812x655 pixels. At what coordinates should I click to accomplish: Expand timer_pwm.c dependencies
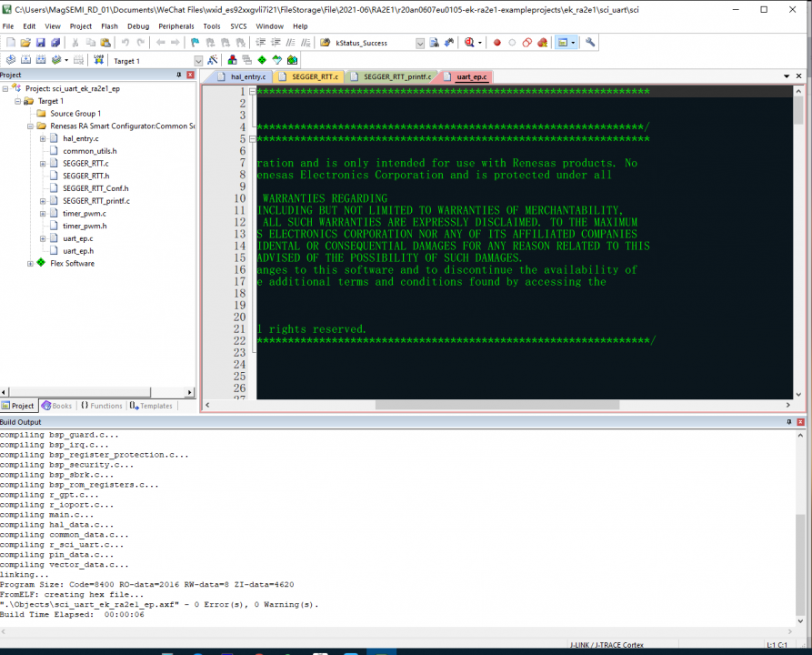pyautogui.click(x=43, y=214)
